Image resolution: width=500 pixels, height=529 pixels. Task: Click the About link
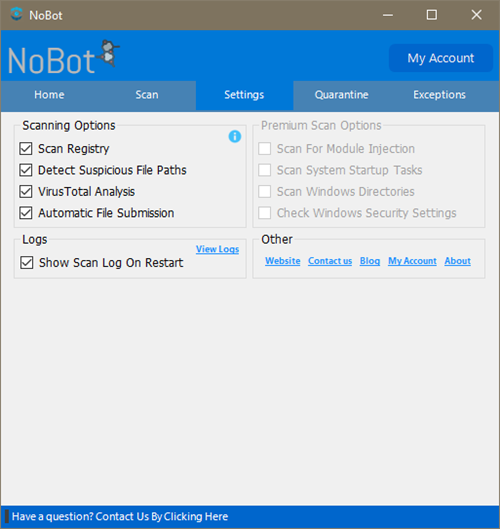pyautogui.click(x=457, y=261)
